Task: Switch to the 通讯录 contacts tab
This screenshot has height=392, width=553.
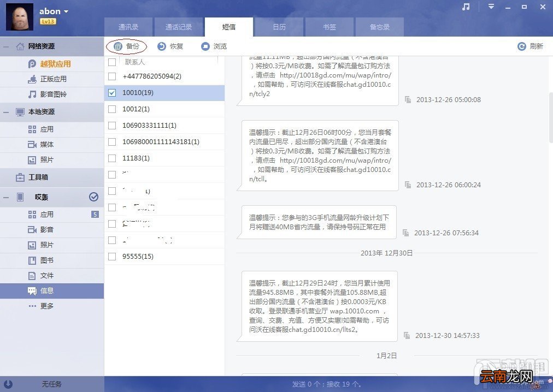Action: pos(128,27)
